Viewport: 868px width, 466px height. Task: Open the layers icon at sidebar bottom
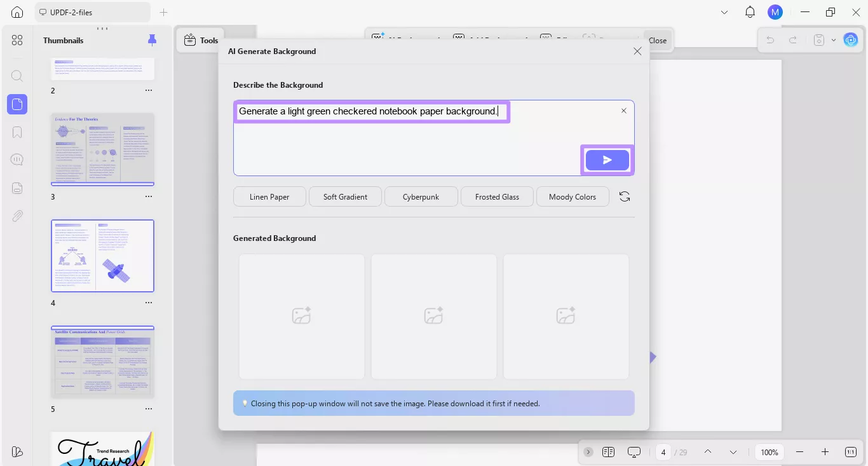tap(17, 452)
